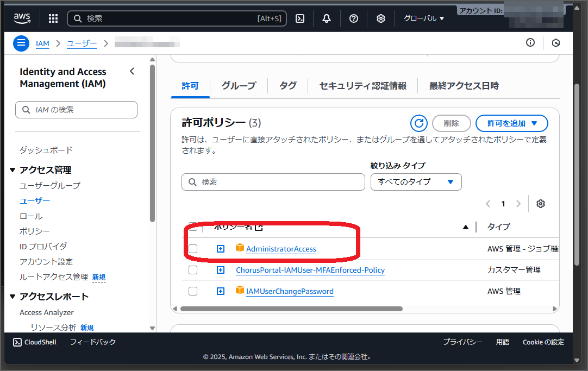Select the IAMUserChangePassword policy checkbox
588x371 pixels.
point(193,291)
